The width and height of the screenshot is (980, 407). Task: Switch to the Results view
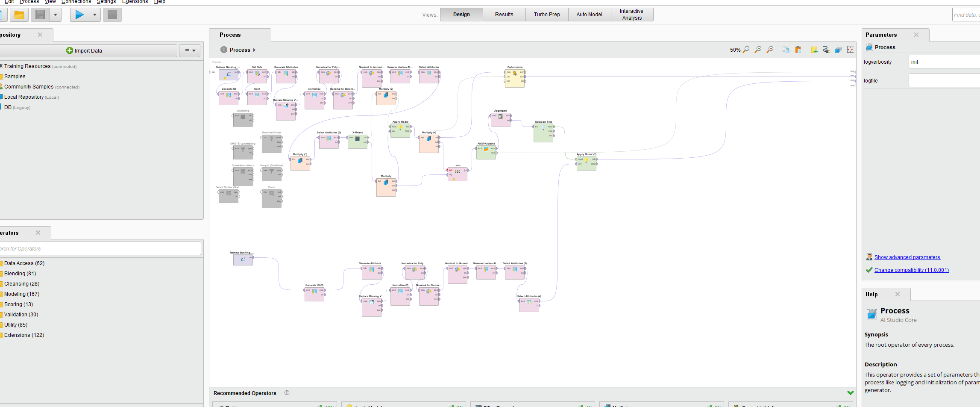[x=504, y=15]
